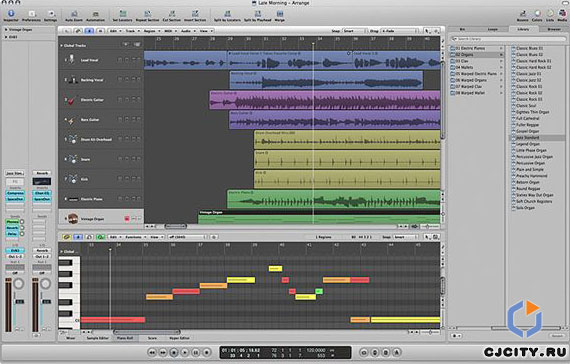Open the Piano Roll quantize dropdown
This screenshot has width=570, height=364.
[187, 237]
